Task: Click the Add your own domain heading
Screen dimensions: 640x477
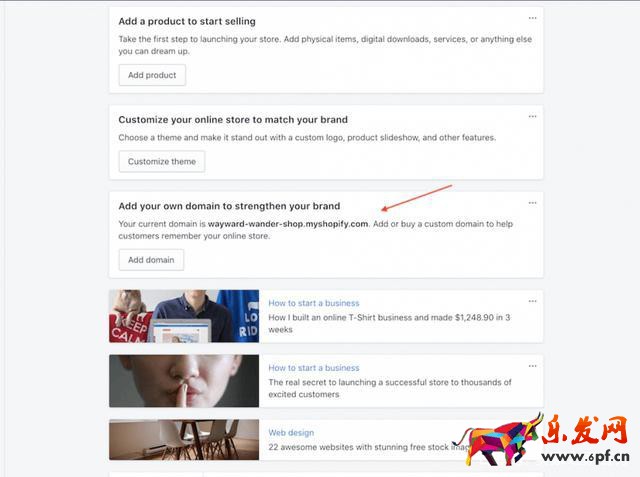Action: (229, 206)
